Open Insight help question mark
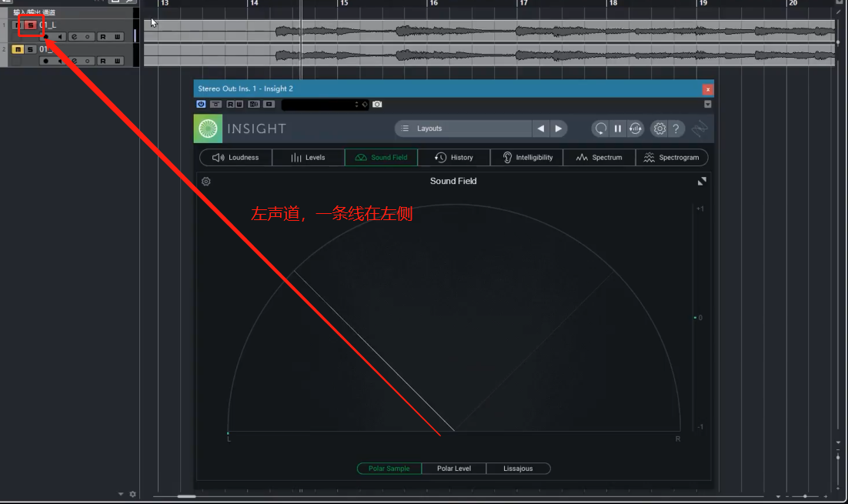This screenshot has width=848, height=504. click(x=676, y=129)
